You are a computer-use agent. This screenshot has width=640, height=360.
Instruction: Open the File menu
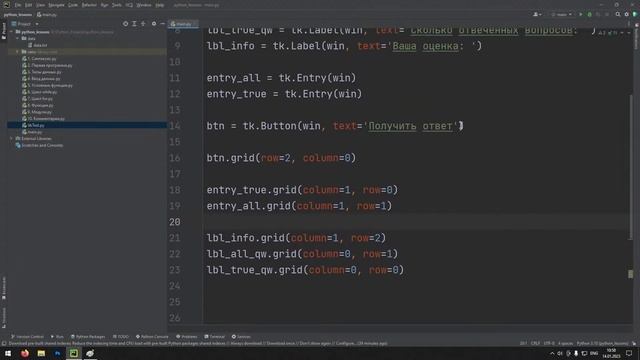click(18, 5)
